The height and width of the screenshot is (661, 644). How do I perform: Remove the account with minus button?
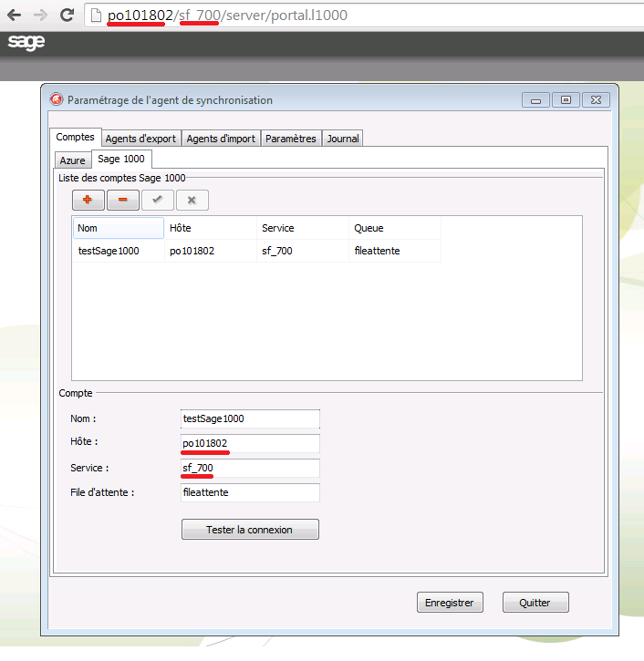(x=123, y=200)
